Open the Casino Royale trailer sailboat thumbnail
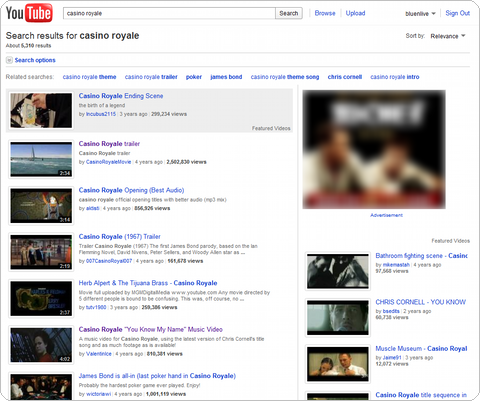Image resolution: width=480 pixels, height=401 pixels. pyautogui.click(x=41, y=159)
